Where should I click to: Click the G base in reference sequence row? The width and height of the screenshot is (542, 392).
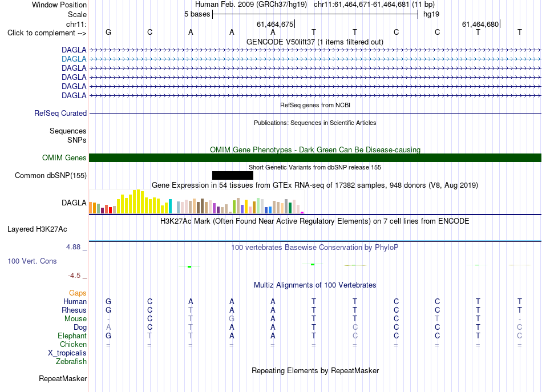(108, 32)
